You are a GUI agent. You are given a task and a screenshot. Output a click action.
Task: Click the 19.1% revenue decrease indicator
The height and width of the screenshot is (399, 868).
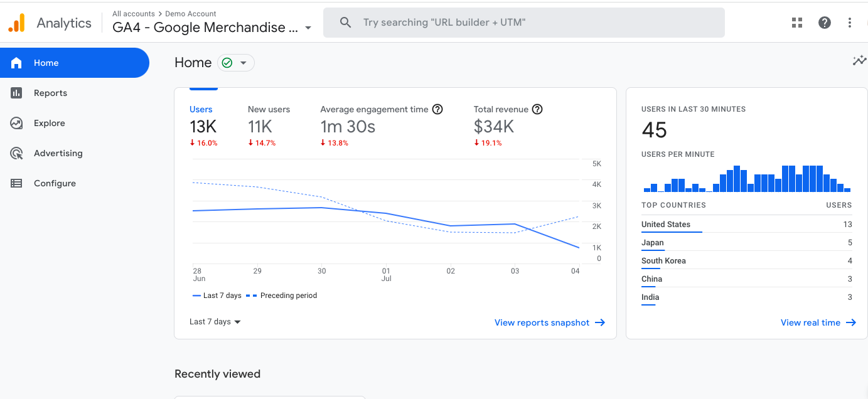[488, 143]
